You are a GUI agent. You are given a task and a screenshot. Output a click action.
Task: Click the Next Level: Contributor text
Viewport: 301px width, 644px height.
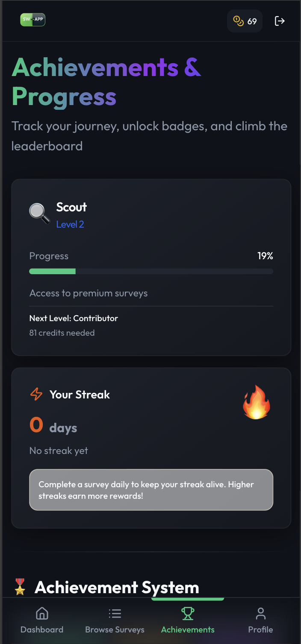pos(74,318)
